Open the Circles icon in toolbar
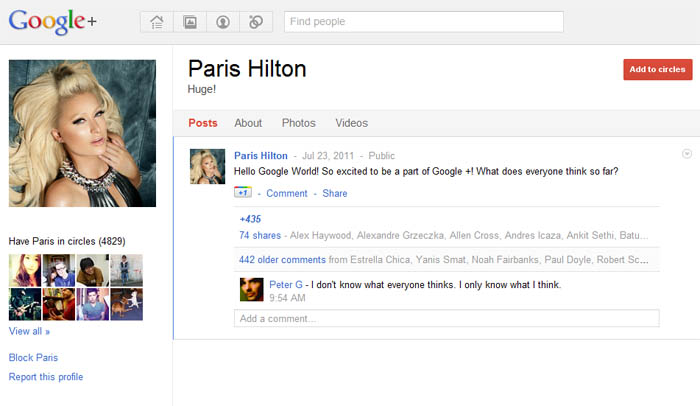The width and height of the screenshot is (700, 406). (x=256, y=22)
